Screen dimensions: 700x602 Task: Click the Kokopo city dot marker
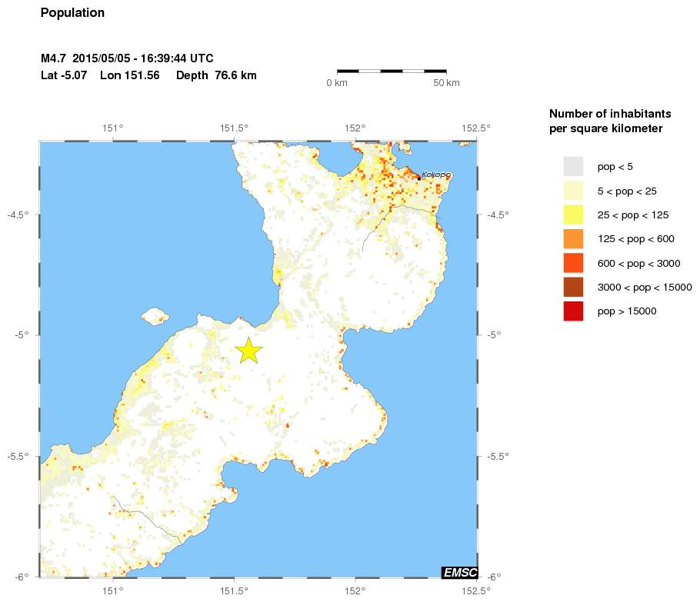[x=418, y=178]
